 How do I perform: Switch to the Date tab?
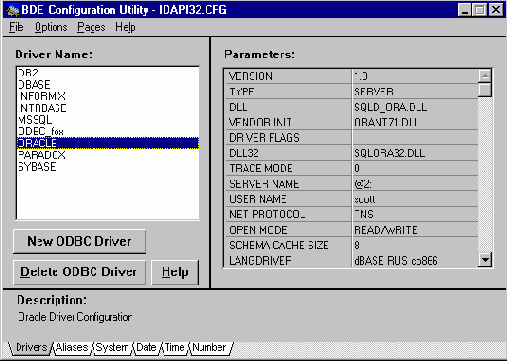pyautogui.click(x=146, y=347)
